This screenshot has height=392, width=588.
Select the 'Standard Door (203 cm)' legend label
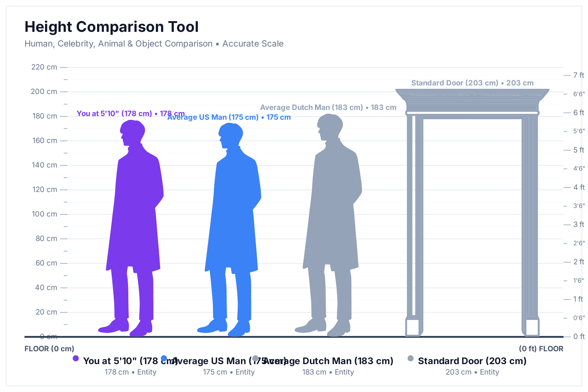(x=472, y=361)
